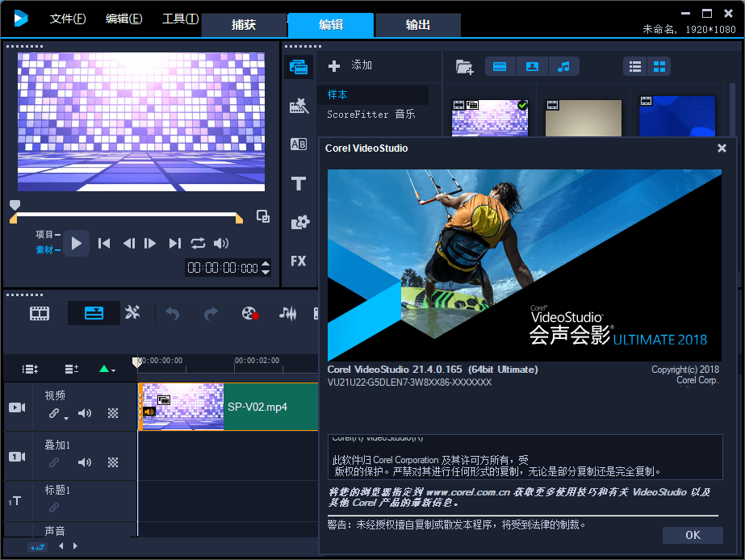
Task: Redo the last action
Action: (211, 313)
